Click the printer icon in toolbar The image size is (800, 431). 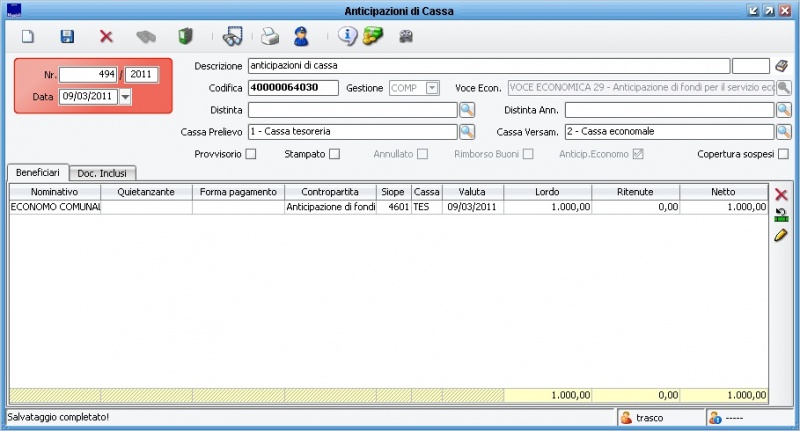(269, 37)
